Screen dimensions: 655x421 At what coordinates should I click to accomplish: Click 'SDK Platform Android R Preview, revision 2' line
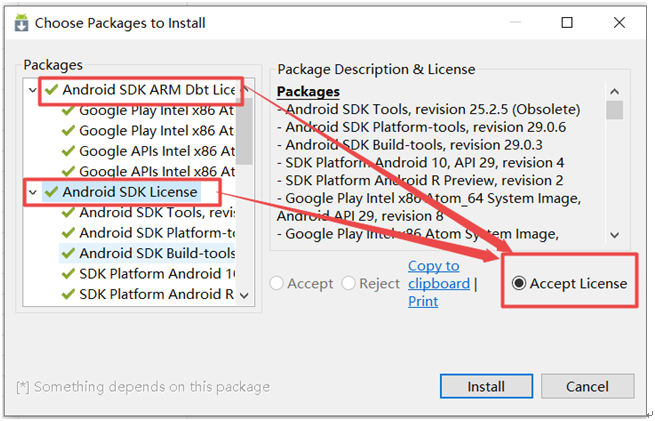tap(420, 180)
